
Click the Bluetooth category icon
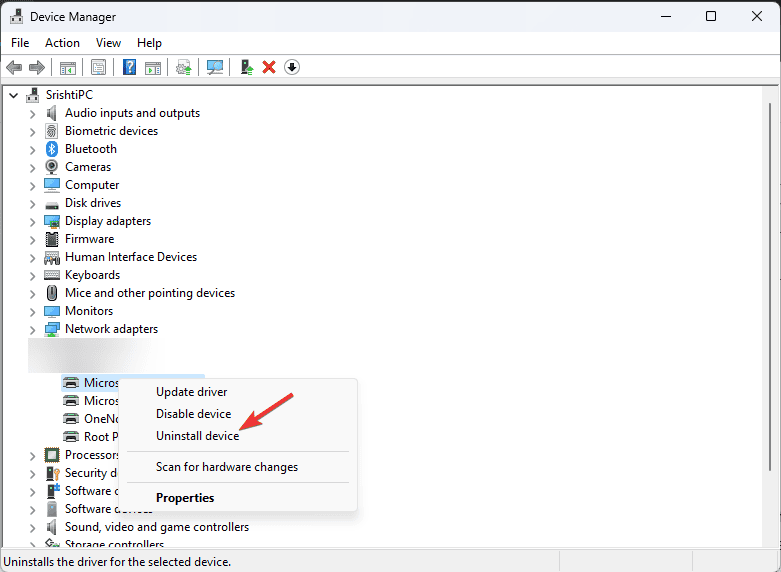pyautogui.click(x=52, y=149)
